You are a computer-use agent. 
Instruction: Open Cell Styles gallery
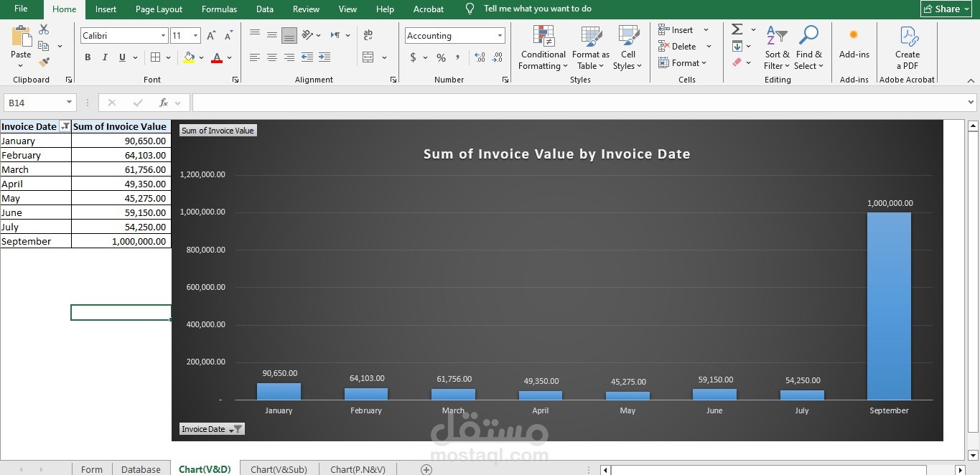click(x=628, y=47)
